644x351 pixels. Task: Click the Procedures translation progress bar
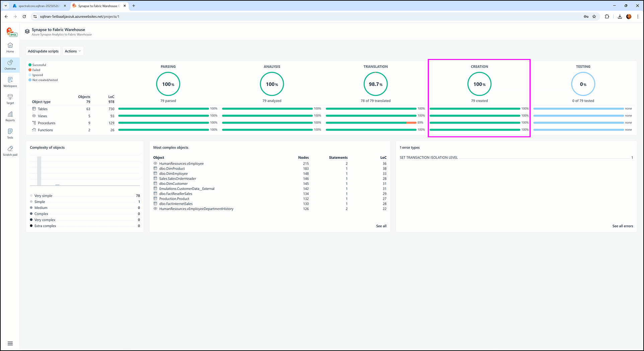click(371, 123)
